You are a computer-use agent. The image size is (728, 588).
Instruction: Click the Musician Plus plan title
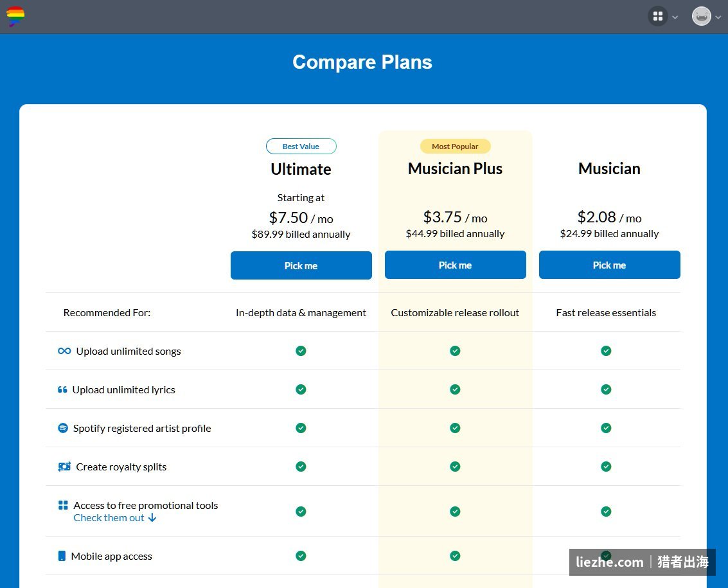click(x=455, y=168)
